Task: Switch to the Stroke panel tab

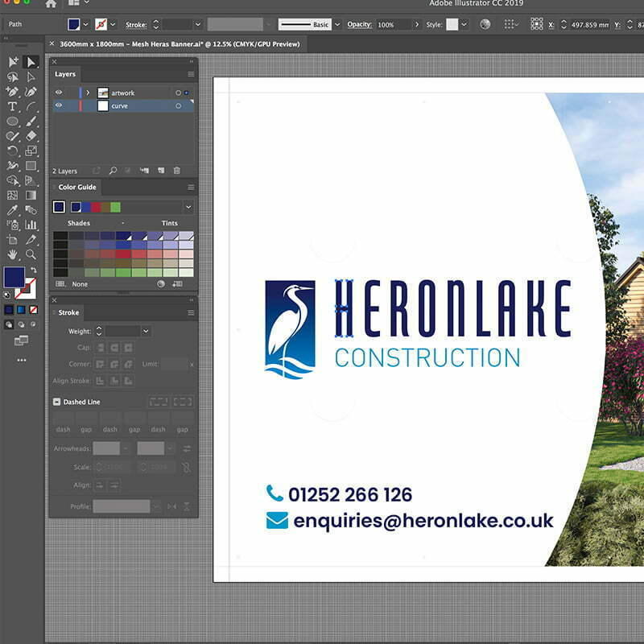Action: 68,312
